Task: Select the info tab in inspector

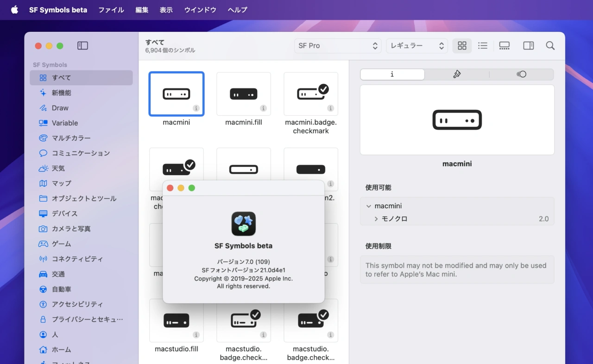Action: click(x=392, y=74)
